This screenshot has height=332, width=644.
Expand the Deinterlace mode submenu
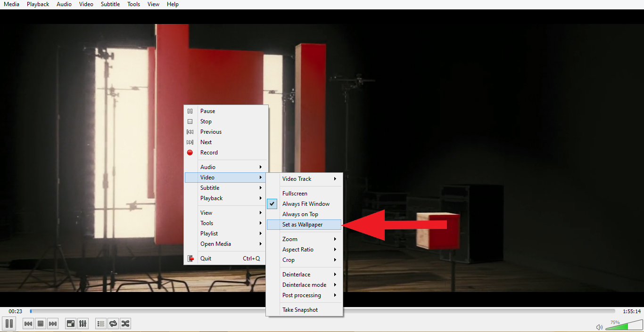[x=305, y=284]
